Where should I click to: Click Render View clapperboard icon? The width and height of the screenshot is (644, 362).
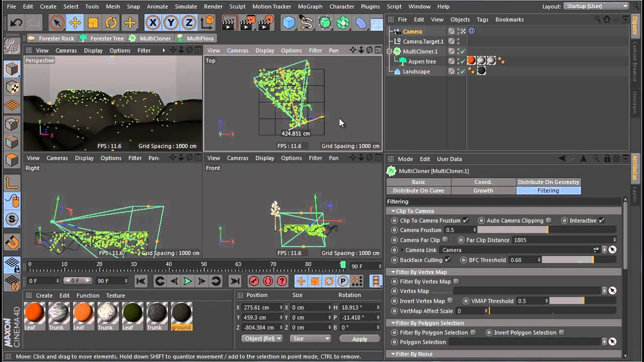[229, 23]
